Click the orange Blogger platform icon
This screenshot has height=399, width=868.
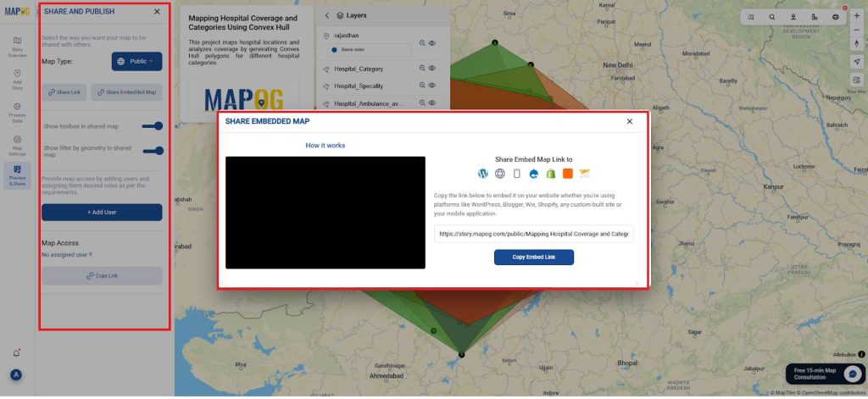point(567,174)
